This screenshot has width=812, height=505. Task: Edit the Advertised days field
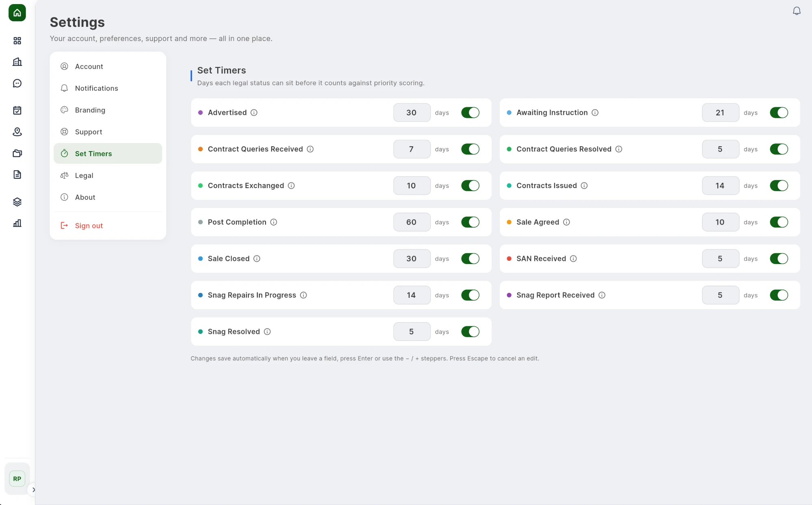pos(412,113)
